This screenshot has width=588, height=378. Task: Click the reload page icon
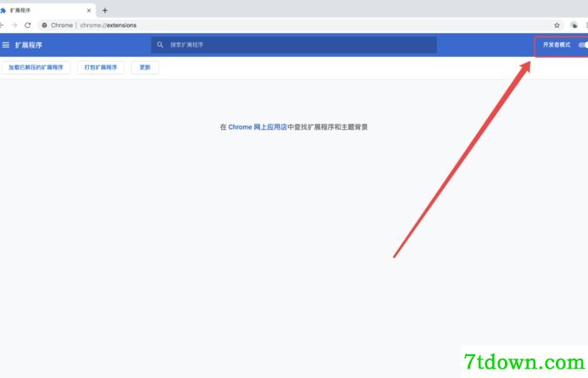pyautogui.click(x=28, y=25)
